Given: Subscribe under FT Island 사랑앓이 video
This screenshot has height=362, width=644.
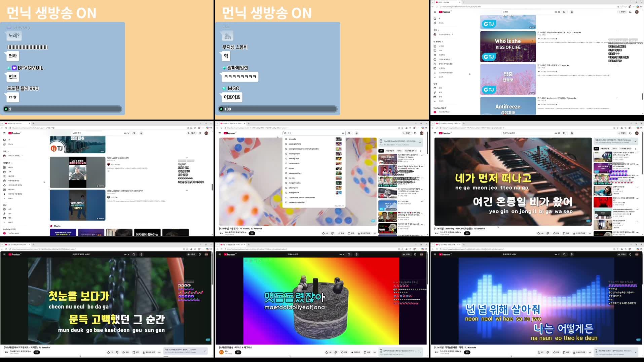Looking at the screenshot, I should 252,233.
